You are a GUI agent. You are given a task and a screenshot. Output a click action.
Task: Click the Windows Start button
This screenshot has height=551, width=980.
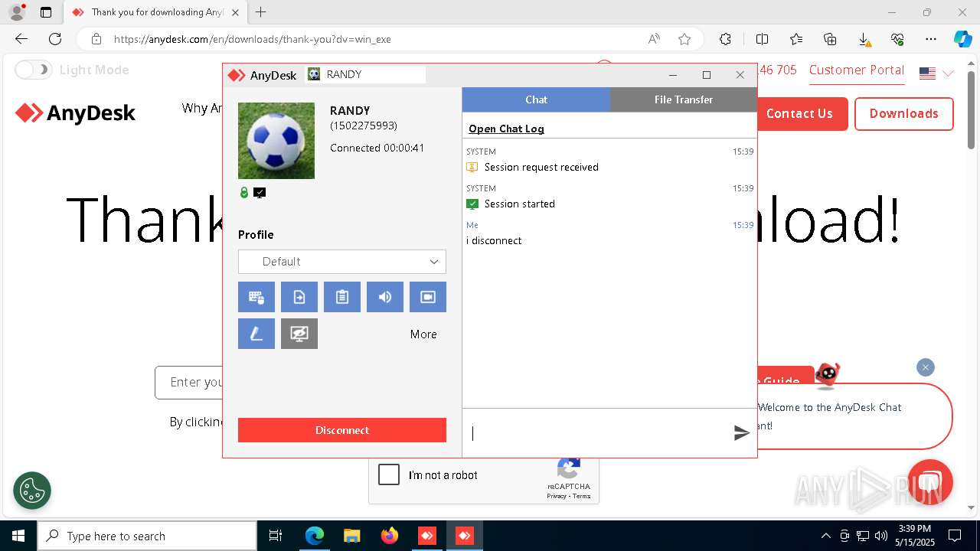(x=18, y=536)
